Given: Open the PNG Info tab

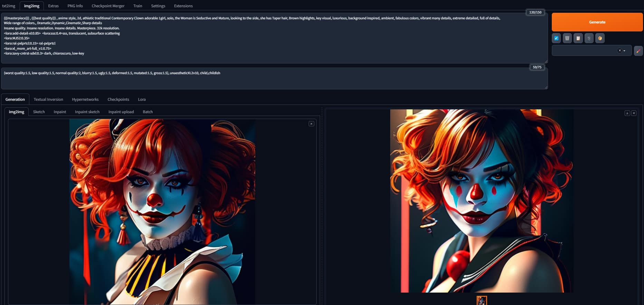Looking at the screenshot, I should (x=75, y=6).
